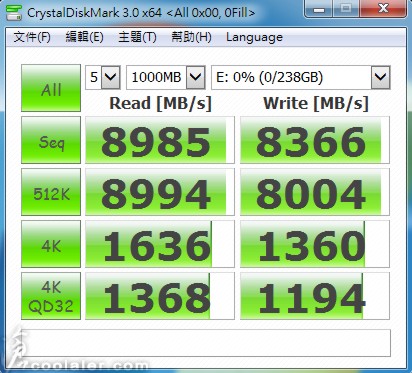Click the CrystalDiskMark title bar icon
The height and width of the screenshot is (373, 412).
click(x=14, y=13)
